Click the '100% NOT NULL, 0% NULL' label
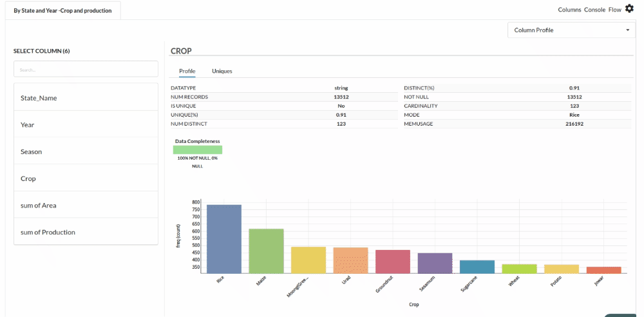Screen dimensions: 644x317 [198, 162]
